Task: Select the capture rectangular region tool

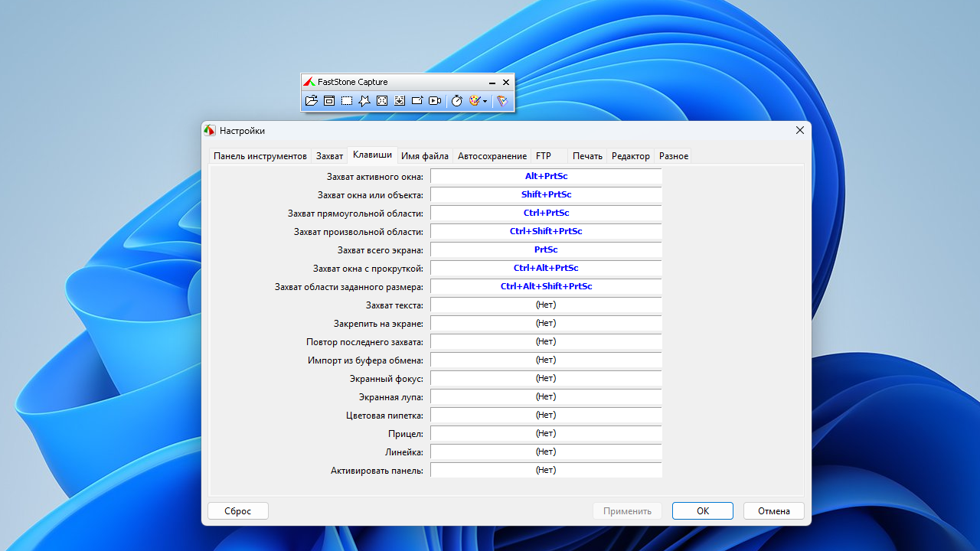Action: [347, 100]
